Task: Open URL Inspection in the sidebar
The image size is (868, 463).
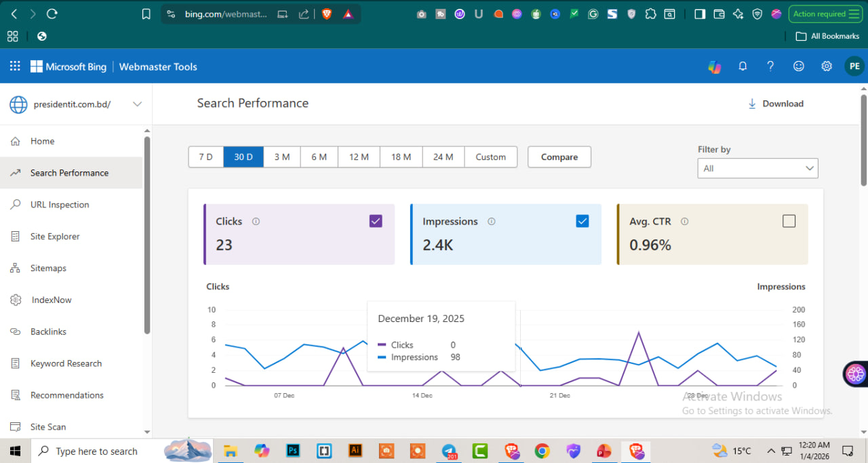Action: [60, 205]
